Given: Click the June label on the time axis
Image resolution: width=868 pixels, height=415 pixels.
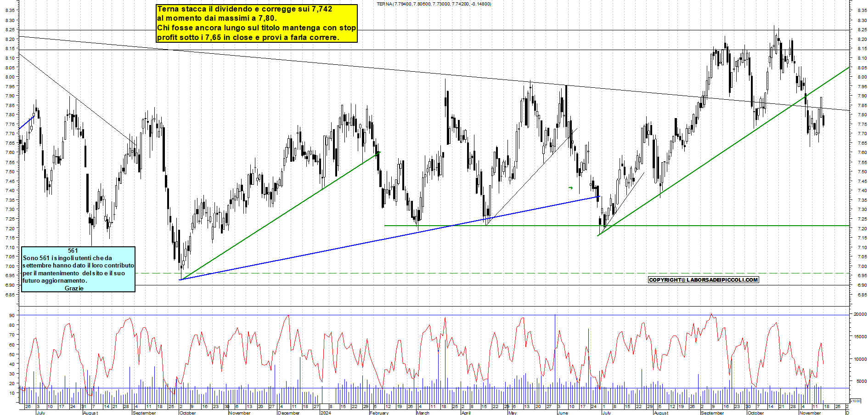Looking at the screenshot, I should click(563, 413).
